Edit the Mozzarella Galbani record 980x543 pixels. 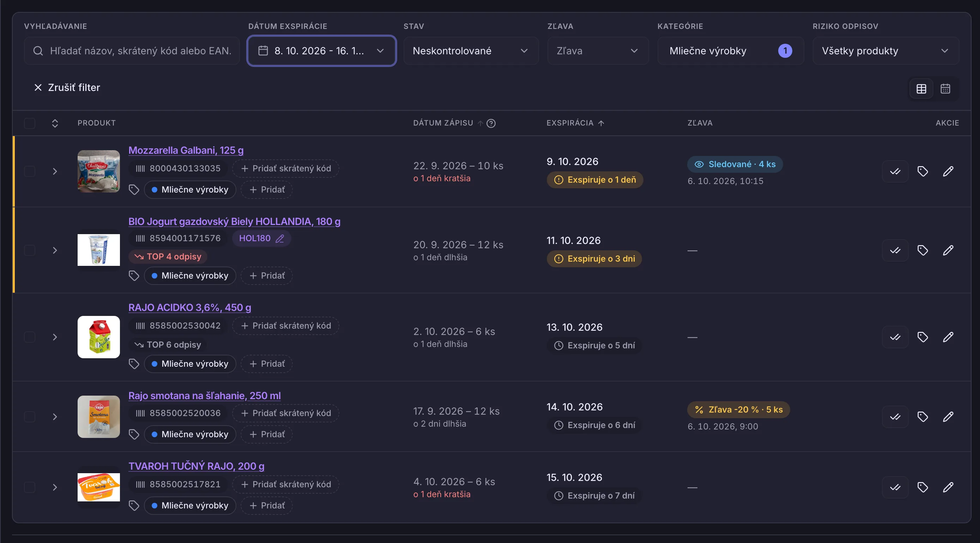948,171
